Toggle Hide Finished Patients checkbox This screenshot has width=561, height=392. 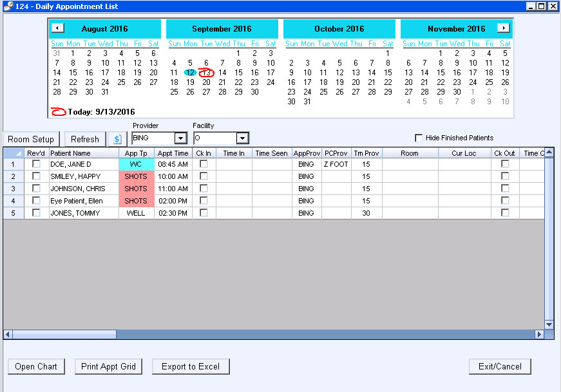[418, 138]
